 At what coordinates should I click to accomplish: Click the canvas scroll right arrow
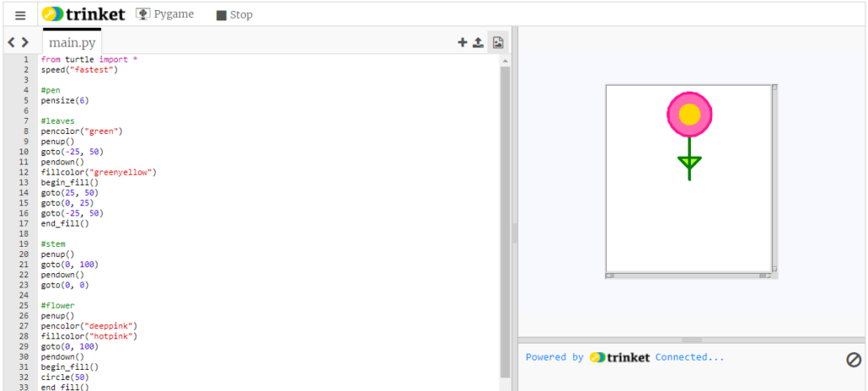pyautogui.click(x=767, y=276)
